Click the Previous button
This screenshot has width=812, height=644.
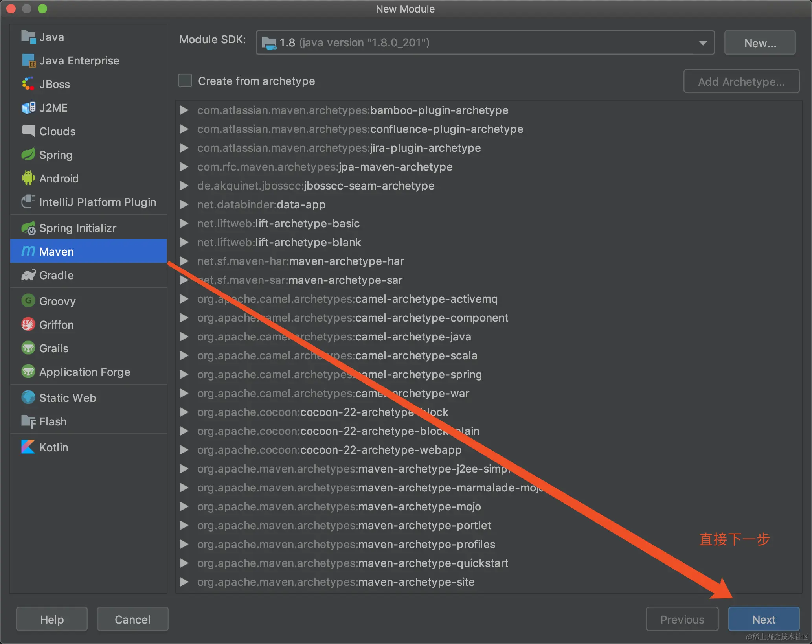[682, 619]
